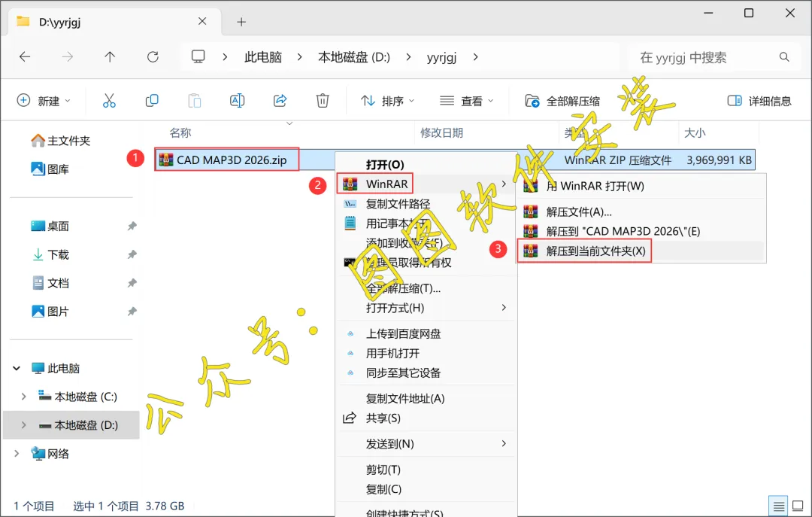Switch to details list view icon
Viewport: 812px width, 517px height.
click(778, 506)
